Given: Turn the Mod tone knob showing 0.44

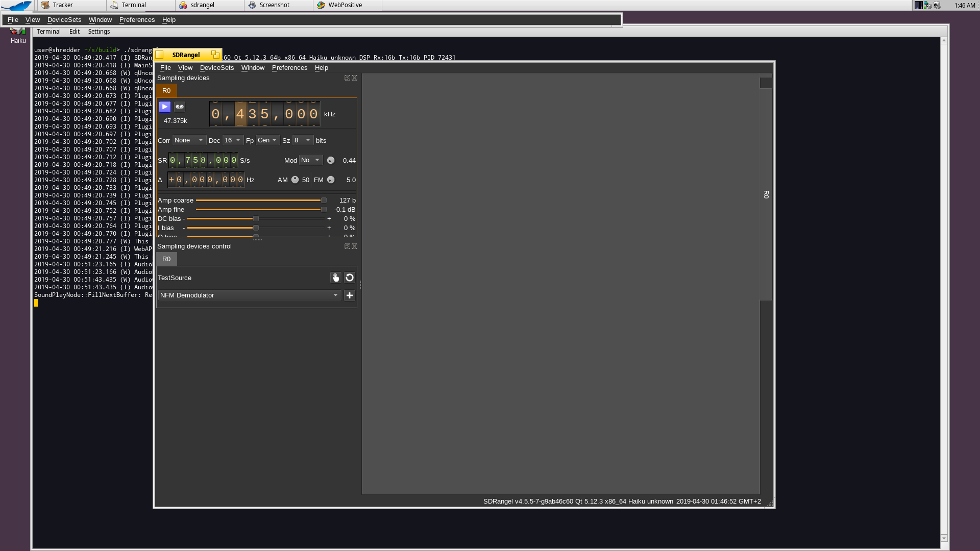Looking at the screenshot, I should point(331,160).
